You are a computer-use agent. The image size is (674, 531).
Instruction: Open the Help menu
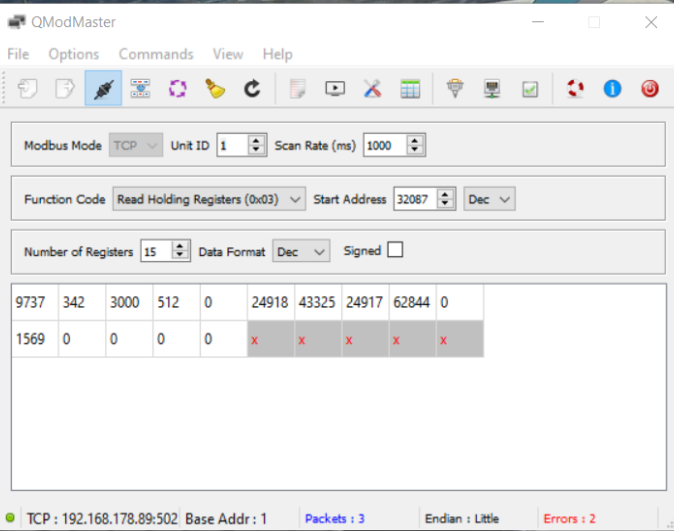point(278,54)
